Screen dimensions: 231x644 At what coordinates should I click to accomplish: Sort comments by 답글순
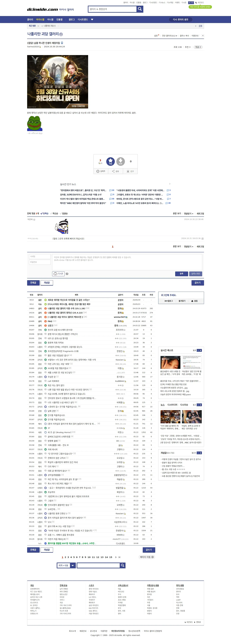tap(63, 214)
